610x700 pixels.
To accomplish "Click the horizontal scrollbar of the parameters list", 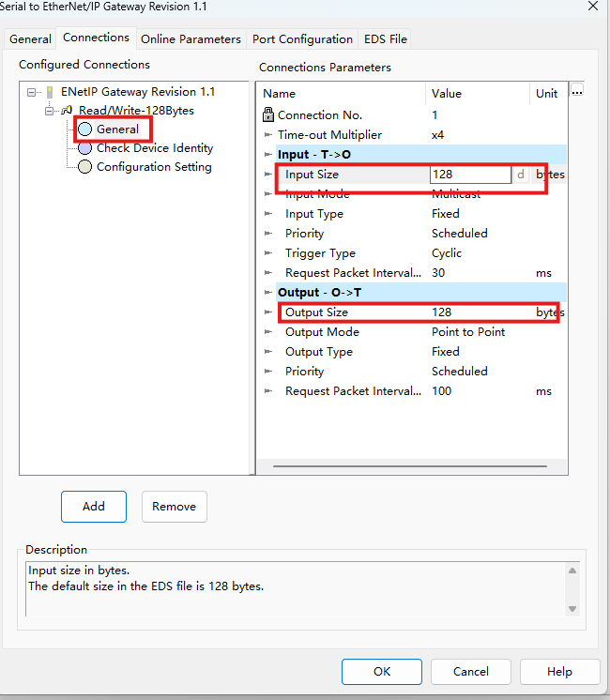I will tap(410, 466).
